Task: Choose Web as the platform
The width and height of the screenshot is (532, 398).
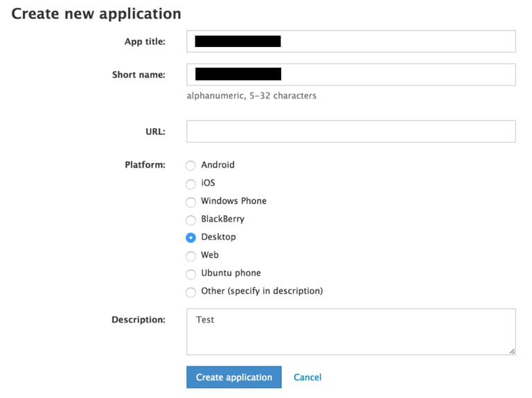Action: pyautogui.click(x=190, y=255)
